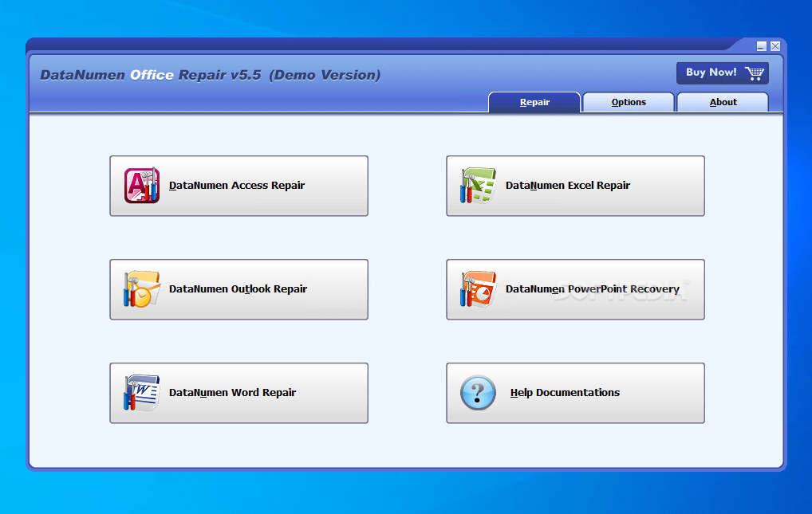This screenshot has width=812, height=514.
Task: Click the shopping cart on Buy Now
Action: point(754,73)
